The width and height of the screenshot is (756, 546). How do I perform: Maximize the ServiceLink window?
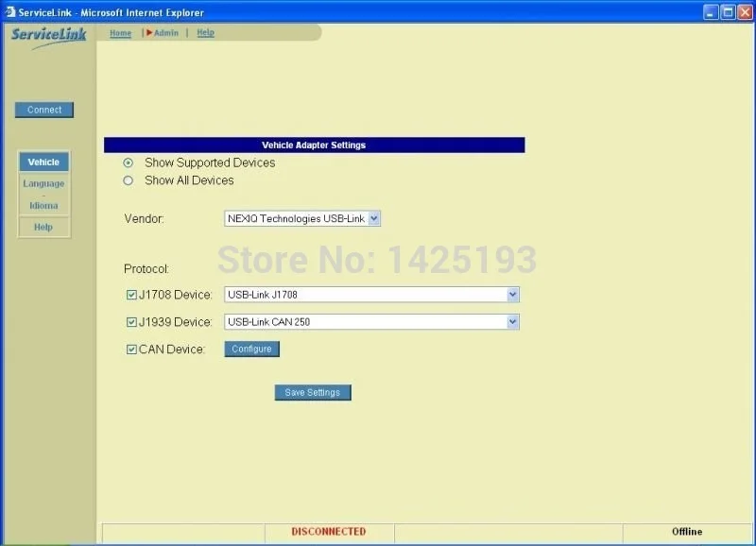[728, 12]
